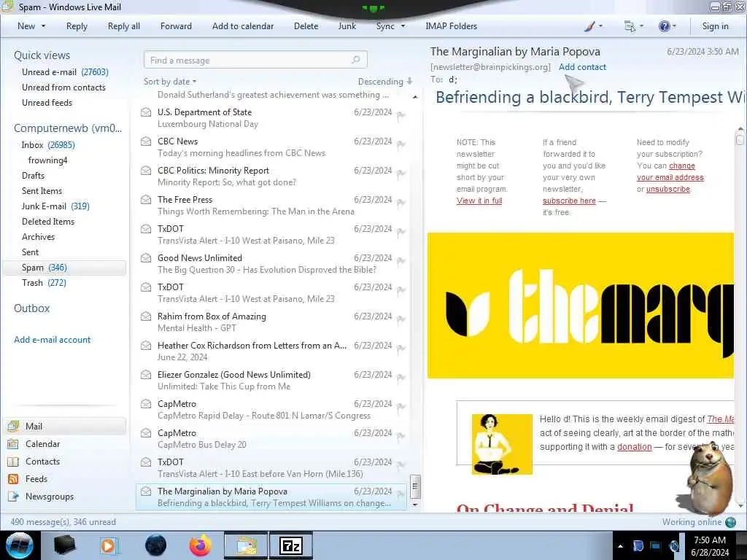Expand the Sync dropdown arrow
The height and width of the screenshot is (560, 747).
403,26
